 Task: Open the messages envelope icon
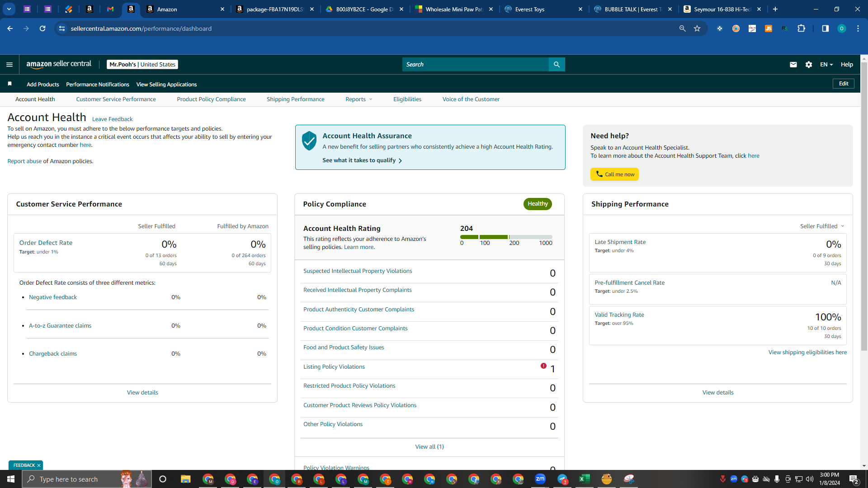click(x=793, y=65)
